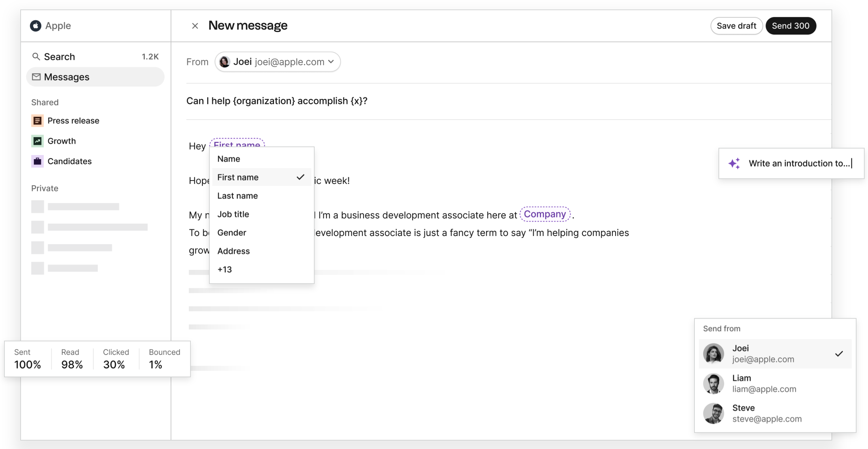868x449 pixels.
Task: Click the Growth chart icon
Action: (x=37, y=141)
